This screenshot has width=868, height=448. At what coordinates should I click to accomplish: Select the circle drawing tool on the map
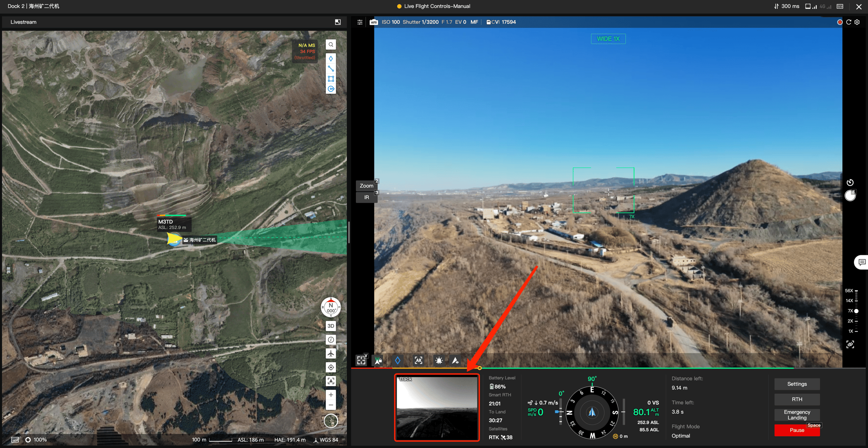[330, 89]
